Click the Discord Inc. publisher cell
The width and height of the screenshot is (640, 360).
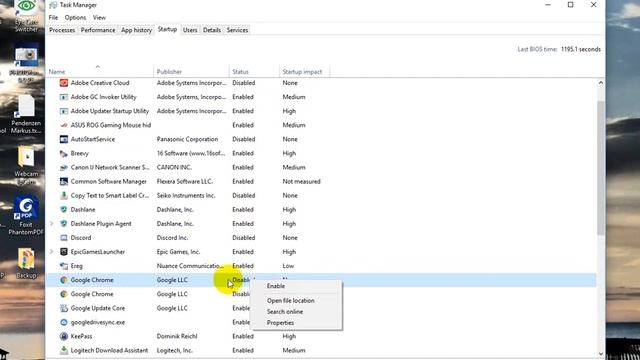click(172, 238)
